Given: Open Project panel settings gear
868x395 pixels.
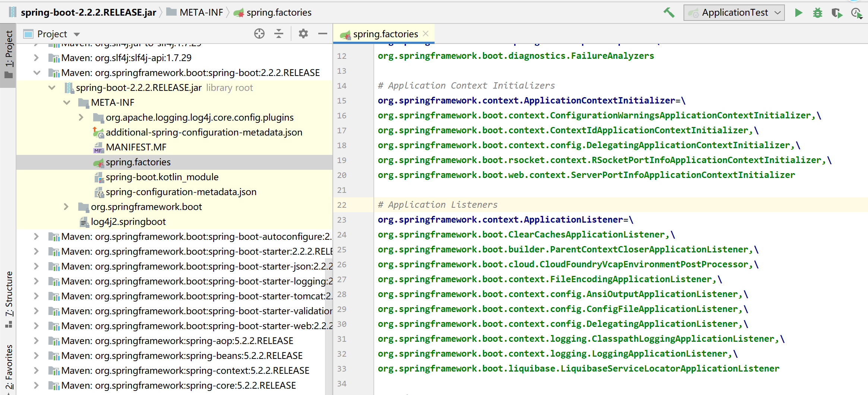Looking at the screenshot, I should (303, 34).
